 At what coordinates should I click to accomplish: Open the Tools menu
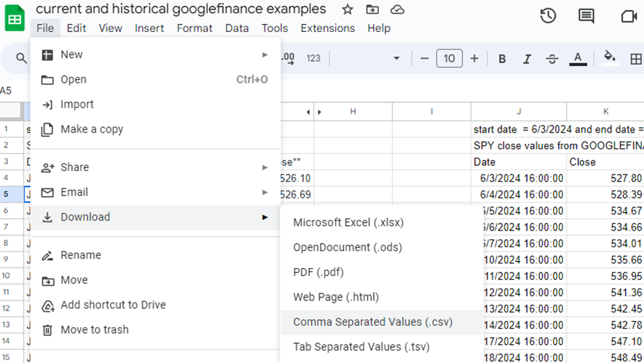coord(275,28)
